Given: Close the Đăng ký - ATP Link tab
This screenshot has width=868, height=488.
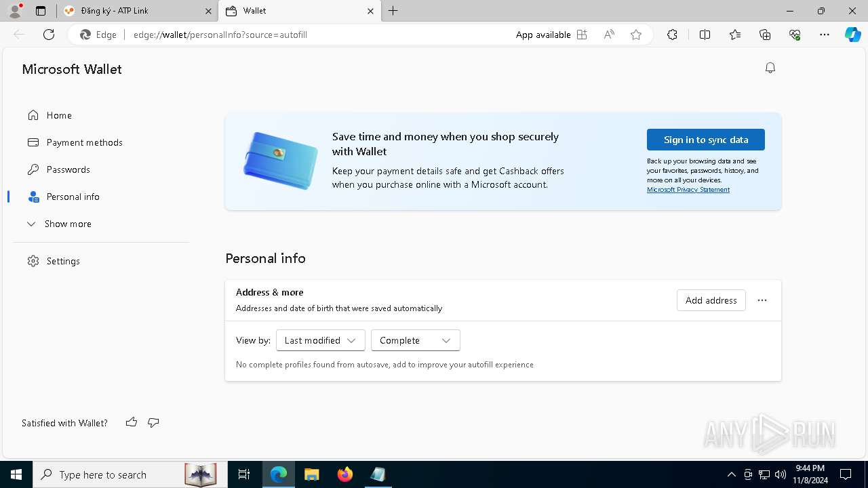Looking at the screenshot, I should click(x=208, y=11).
